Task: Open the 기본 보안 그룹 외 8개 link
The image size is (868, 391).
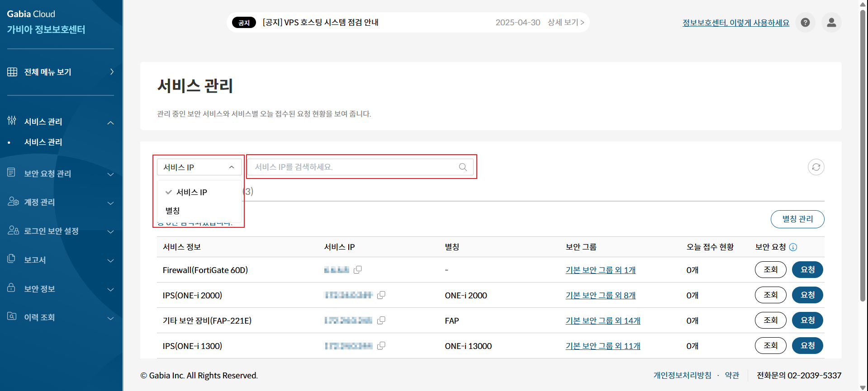Action: [x=600, y=296]
